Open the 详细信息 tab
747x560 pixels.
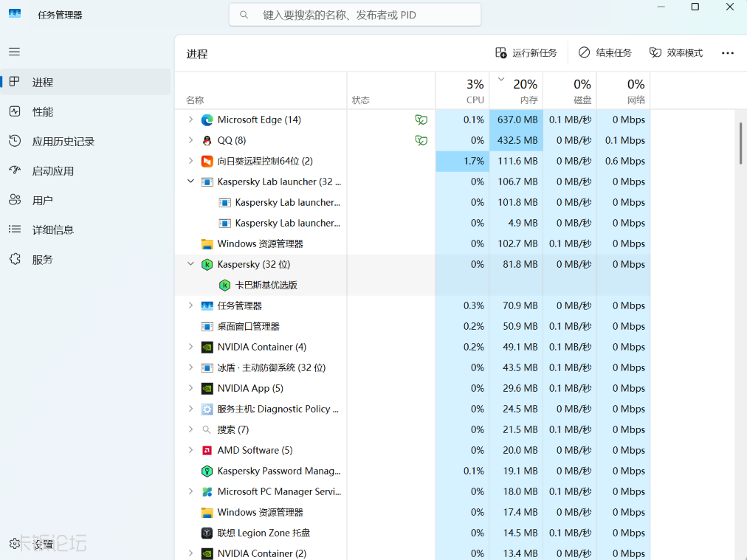tap(86, 229)
